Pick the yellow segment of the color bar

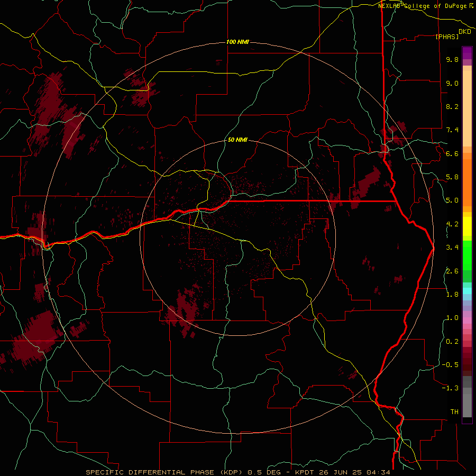click(467, 226)
